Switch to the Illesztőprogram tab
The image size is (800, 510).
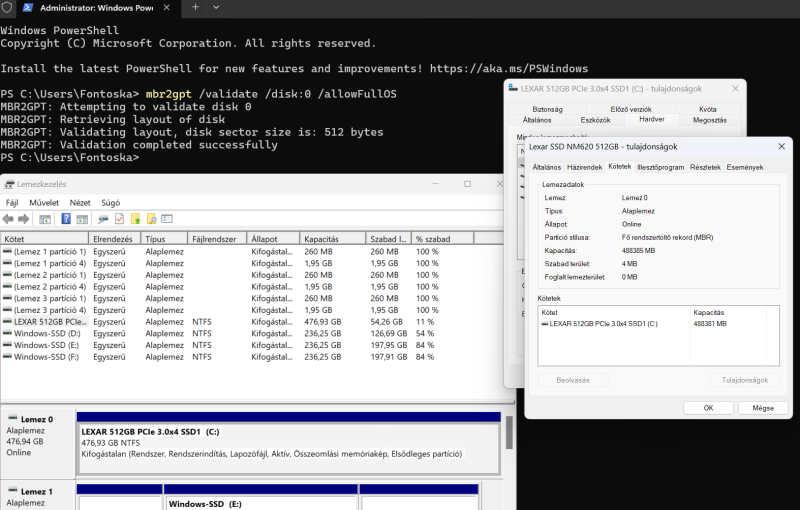tap(660, 167)
